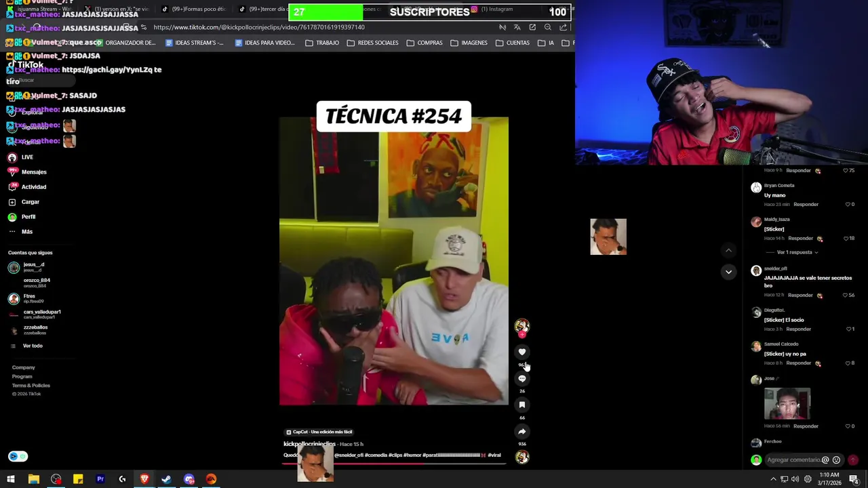
Task: Open the COMPRAS bookmarks folder
Action: click(x=425, y=43)
